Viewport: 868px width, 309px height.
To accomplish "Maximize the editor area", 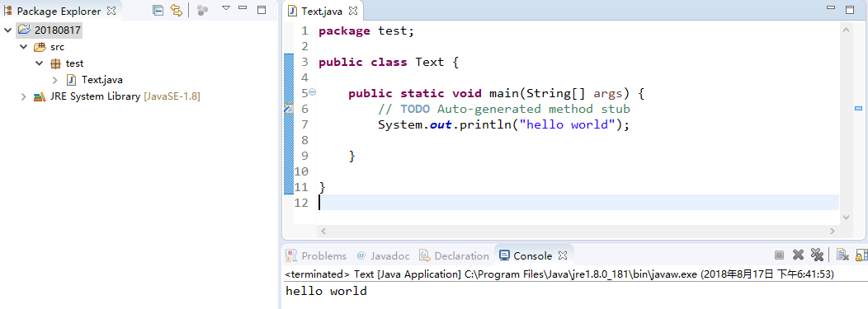I will click(x=850, y=9).
